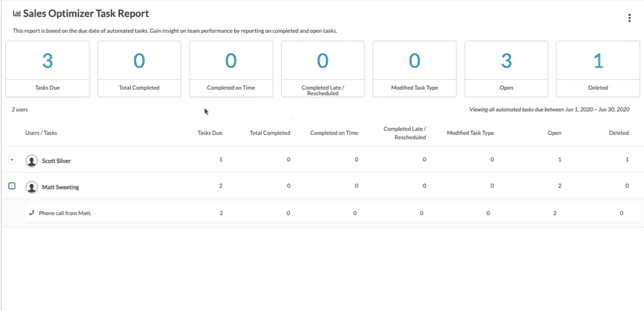Select the Total Completed summary card
This screenshot has width=644, height=311.
point(139,69)
